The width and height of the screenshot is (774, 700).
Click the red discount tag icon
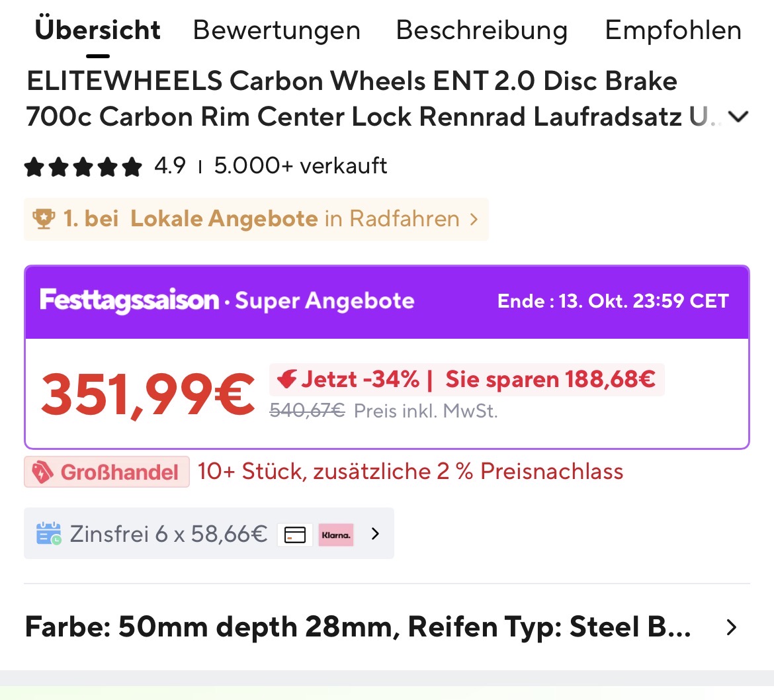coord(286,380)
